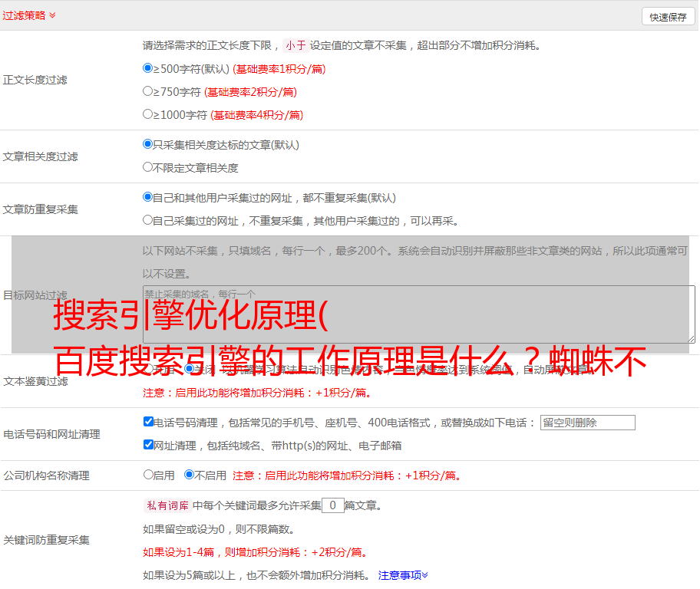
Task: Toggle the 电话号码清理 checkbox
Action: coord(148,422)
